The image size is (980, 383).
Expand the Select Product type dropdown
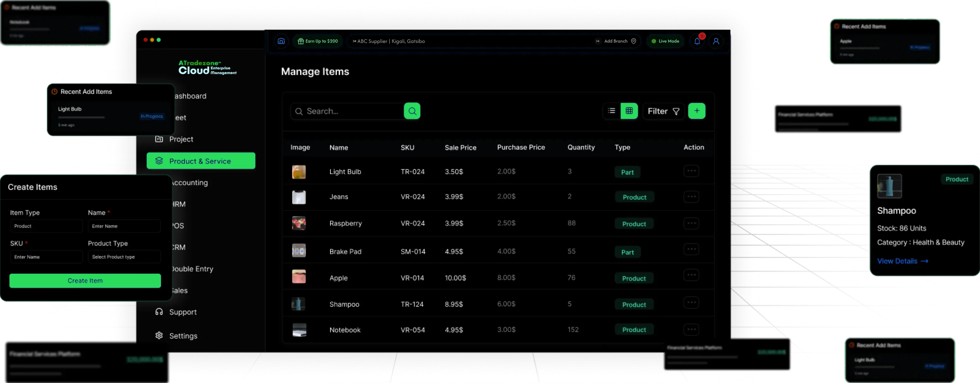click(124, 257)
